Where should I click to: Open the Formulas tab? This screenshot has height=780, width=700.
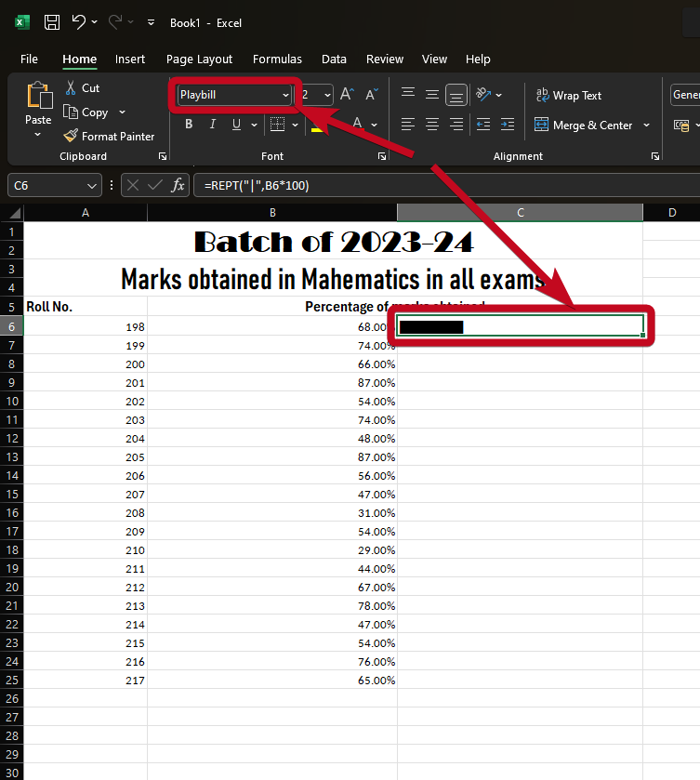coord(277,59)
